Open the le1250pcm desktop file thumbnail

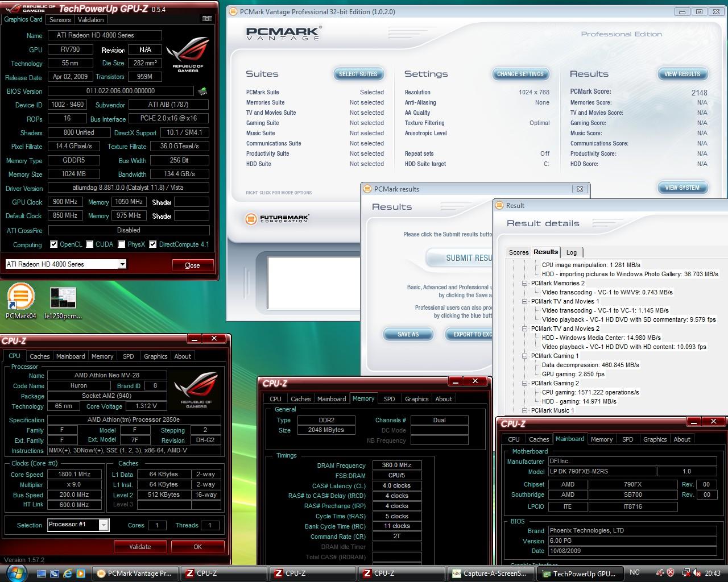(63, 304)
